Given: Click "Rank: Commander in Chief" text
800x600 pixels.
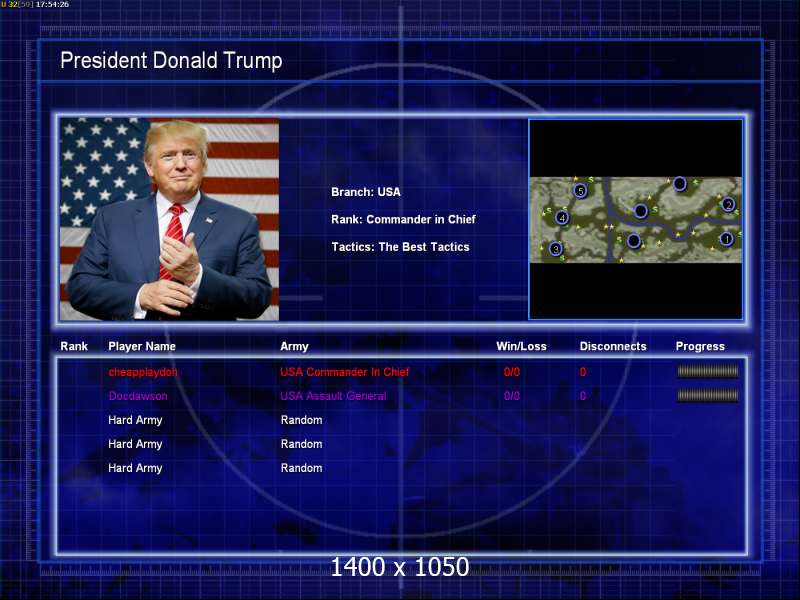Looking at the screenshot, I should click(x=403, y=219).
